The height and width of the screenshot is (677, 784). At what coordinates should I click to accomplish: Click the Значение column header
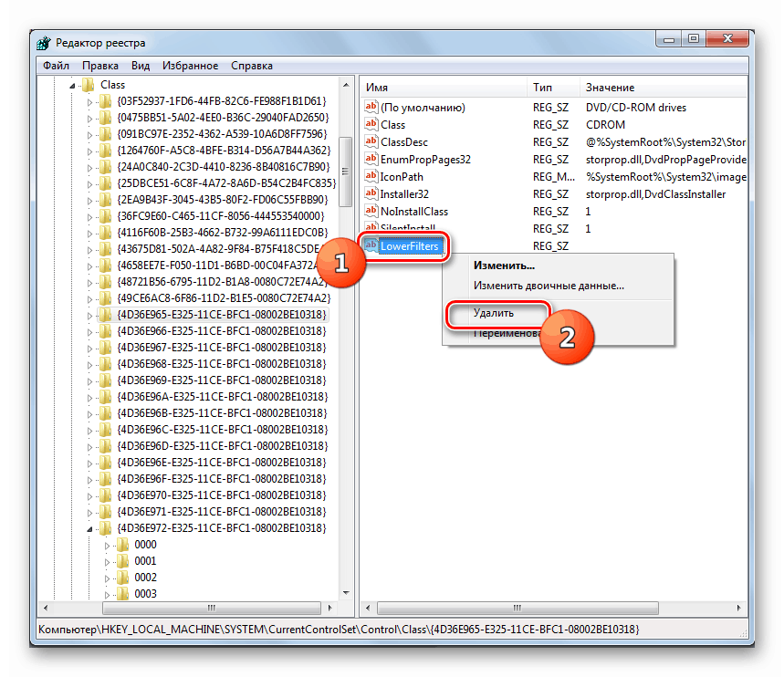pos(664,88)
